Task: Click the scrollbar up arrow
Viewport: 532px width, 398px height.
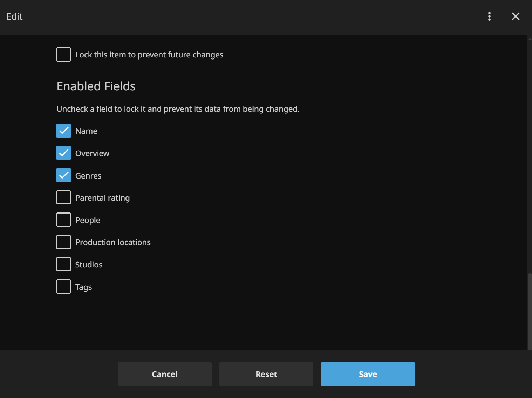Action: coord(530,39)
